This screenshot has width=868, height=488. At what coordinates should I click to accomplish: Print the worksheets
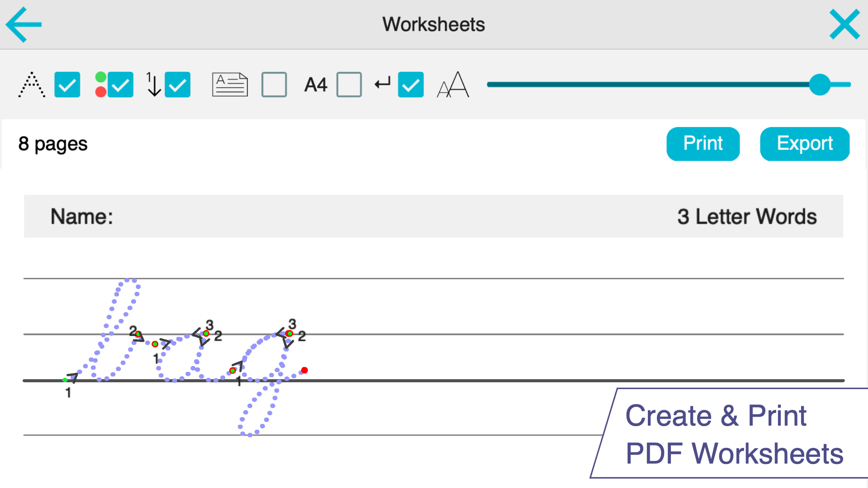coord(703,144)
